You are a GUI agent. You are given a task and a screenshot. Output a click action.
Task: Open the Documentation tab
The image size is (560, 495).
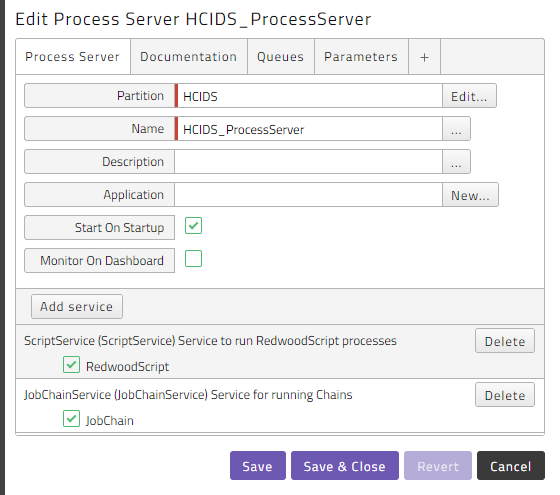[189, 57]
